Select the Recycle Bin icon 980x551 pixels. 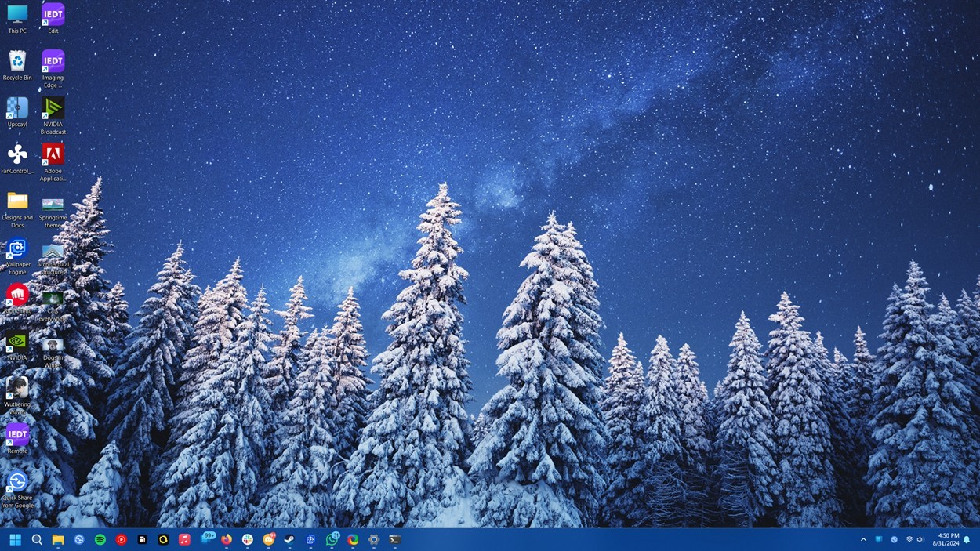click(x=17, y=66)
